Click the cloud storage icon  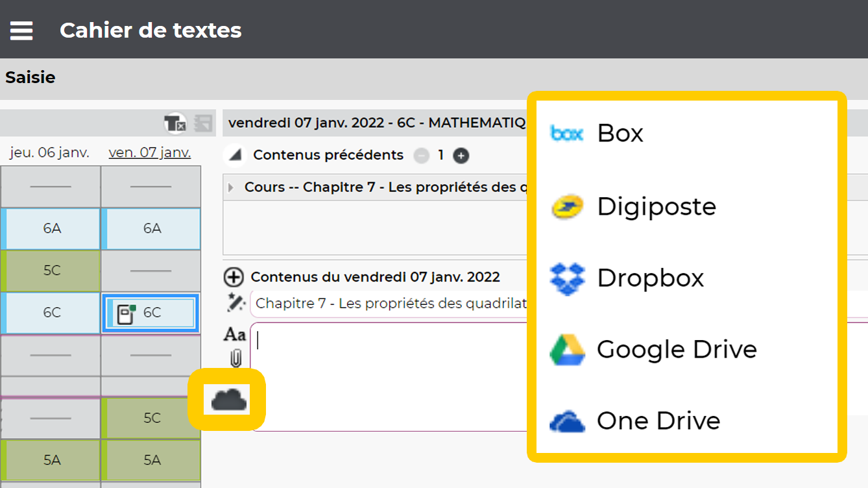[x=229, y=399]
